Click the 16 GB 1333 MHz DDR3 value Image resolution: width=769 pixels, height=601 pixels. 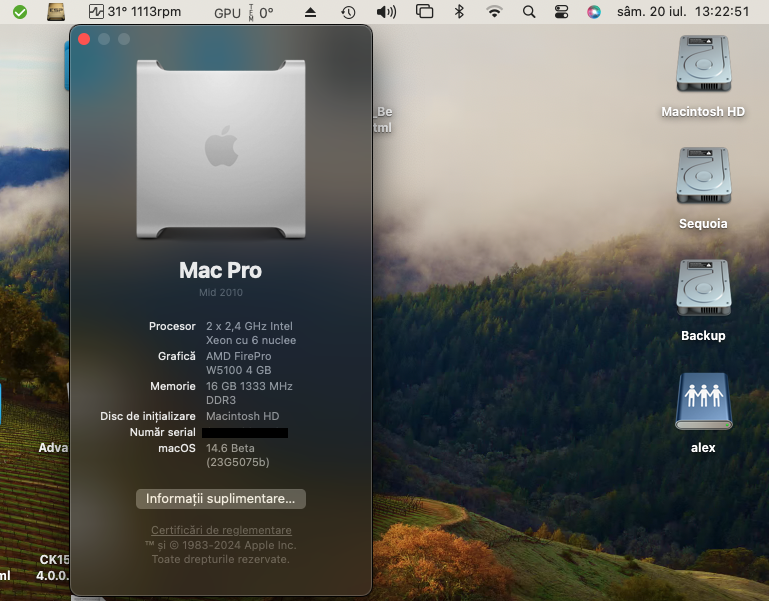(249, 393)
